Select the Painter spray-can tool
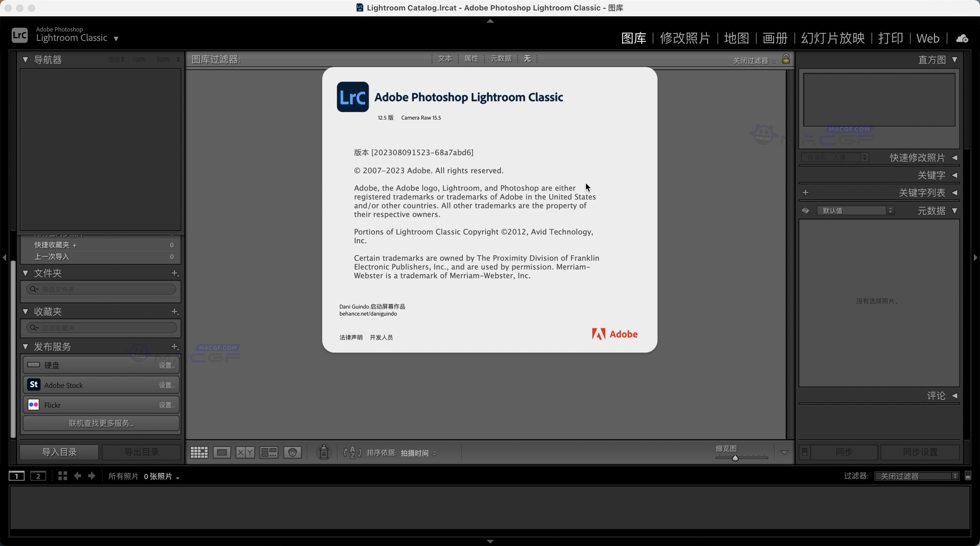 (x=324, y=453)
